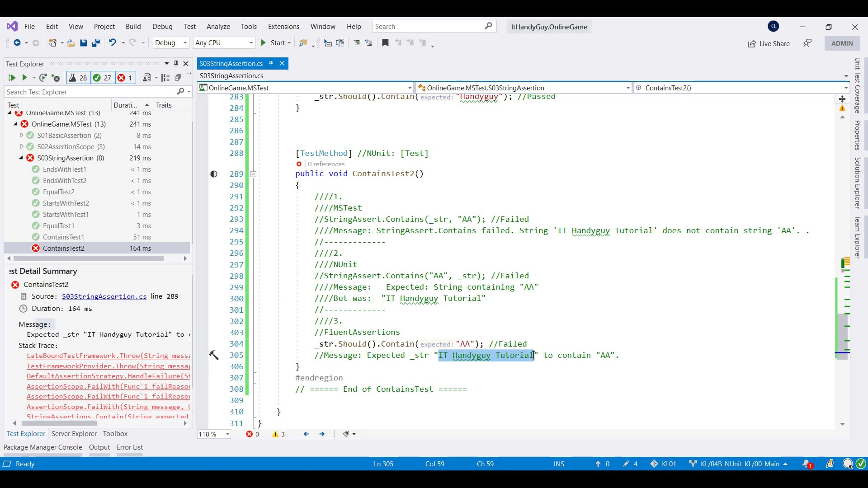
Task: Open the Analyze menu
Action: (x=218, y=27)
